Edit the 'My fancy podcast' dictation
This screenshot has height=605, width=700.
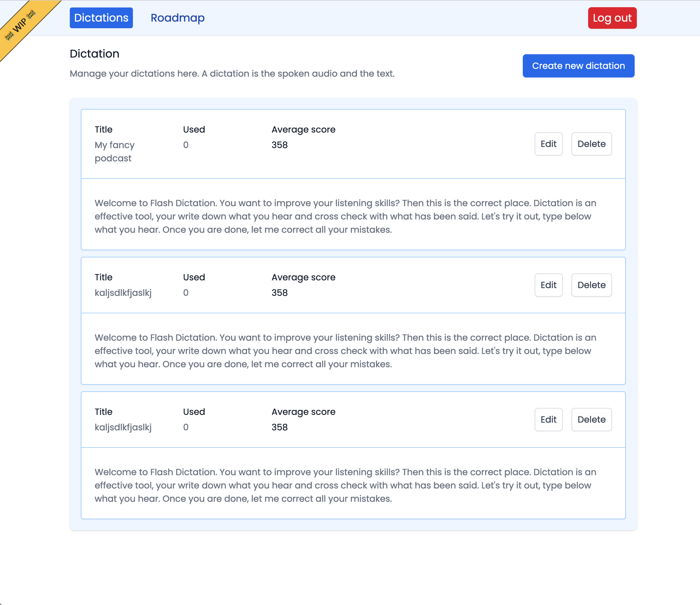pyautogui.click(x=548, y=144)
